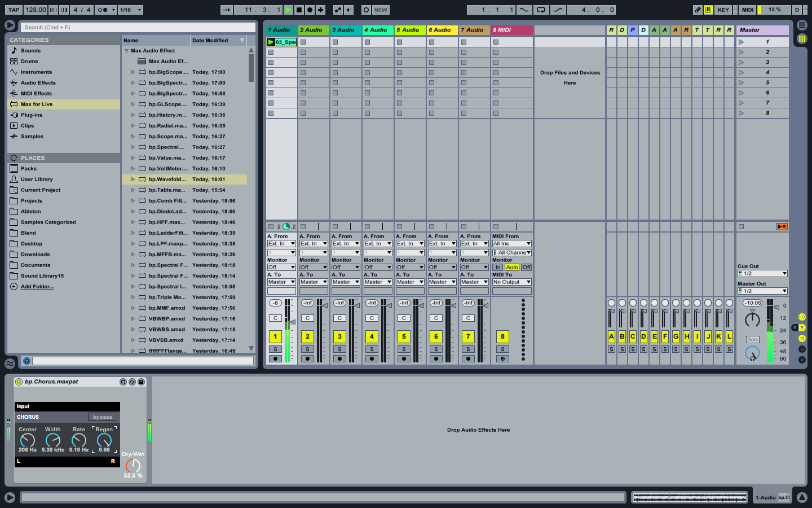812x508 pixels.
Task: Click the transport Play button
Action: click(x=288, y=10)
